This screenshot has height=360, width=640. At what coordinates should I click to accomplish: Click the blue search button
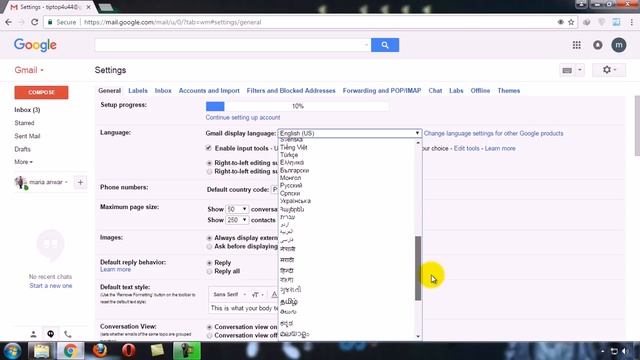384,45
